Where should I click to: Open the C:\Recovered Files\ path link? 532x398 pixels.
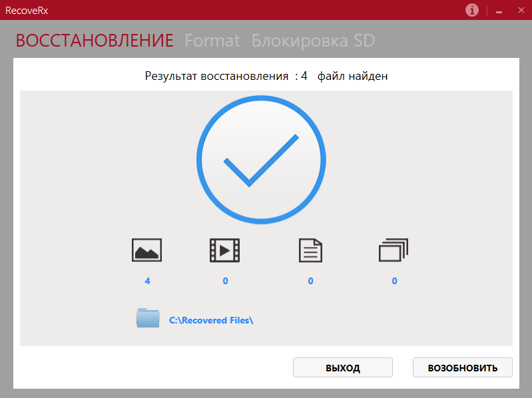[211, 320]
